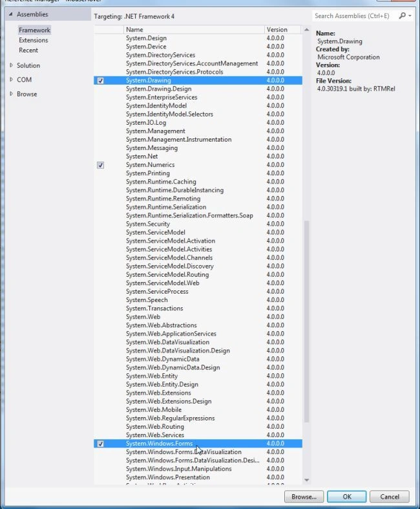Select System.Security row
Image resolution: width=420 pixels, height=509 pixels.
pos(198,224)
